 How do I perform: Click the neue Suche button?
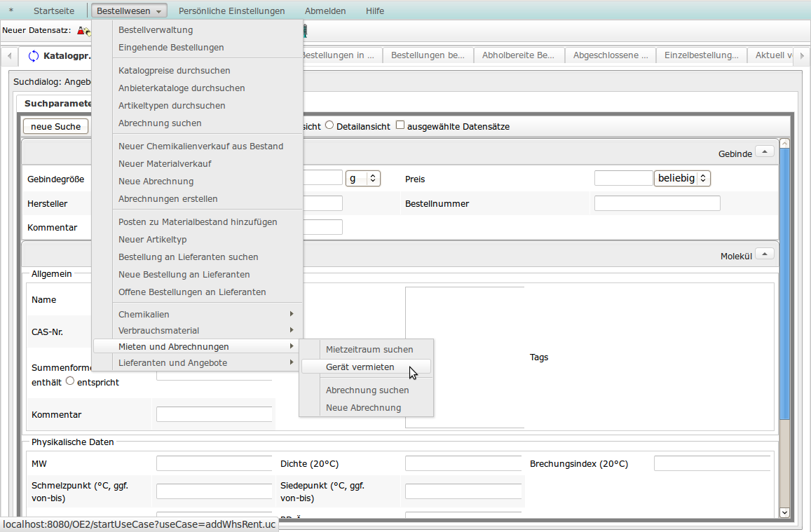tap(55, 126)
